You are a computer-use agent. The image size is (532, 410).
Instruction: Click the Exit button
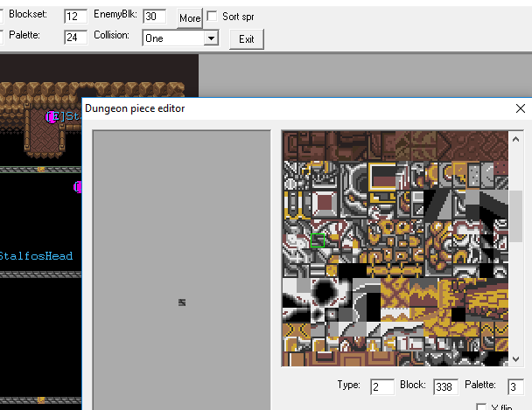[247, 39]
